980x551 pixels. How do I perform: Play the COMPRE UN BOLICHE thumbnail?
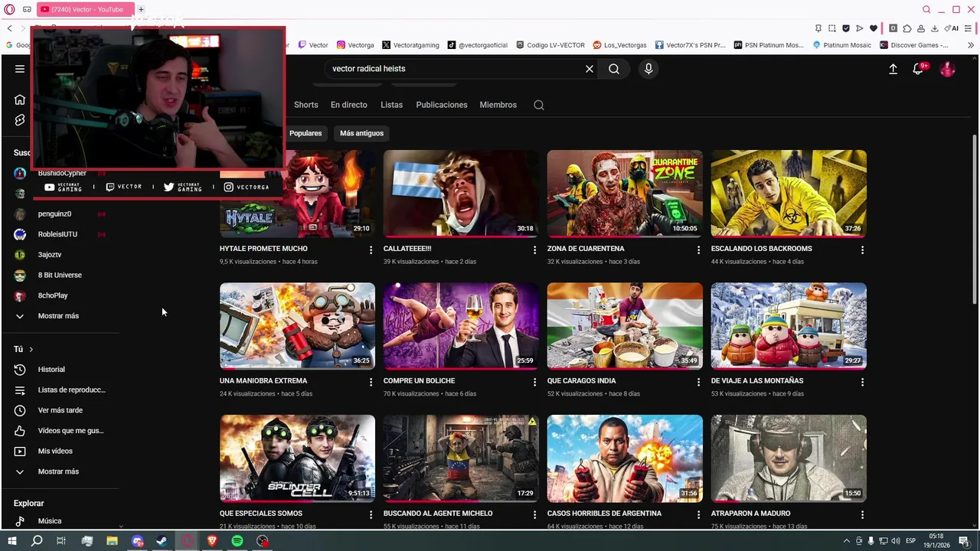461,326
